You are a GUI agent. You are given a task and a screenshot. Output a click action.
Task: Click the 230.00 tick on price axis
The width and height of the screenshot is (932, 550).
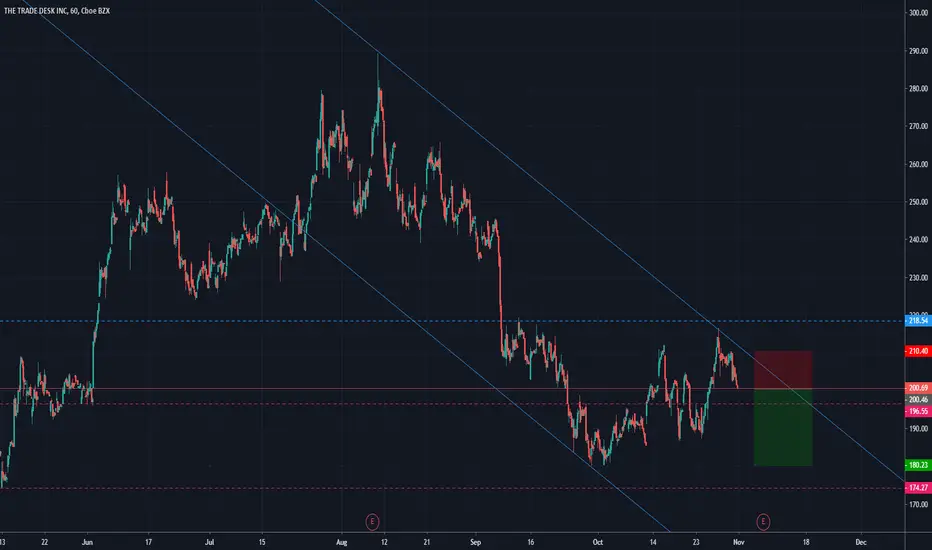pyautogui.click(x=918, y=278)
